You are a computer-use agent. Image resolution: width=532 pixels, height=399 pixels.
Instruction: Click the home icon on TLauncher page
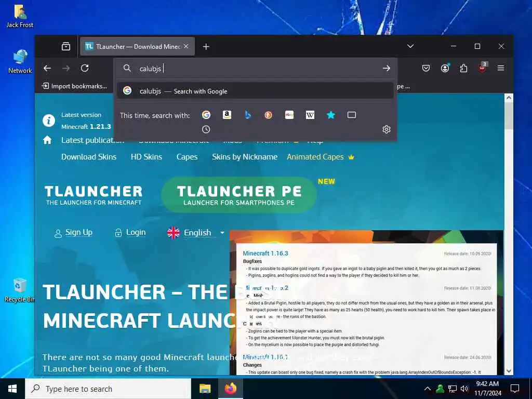(47, 140)
